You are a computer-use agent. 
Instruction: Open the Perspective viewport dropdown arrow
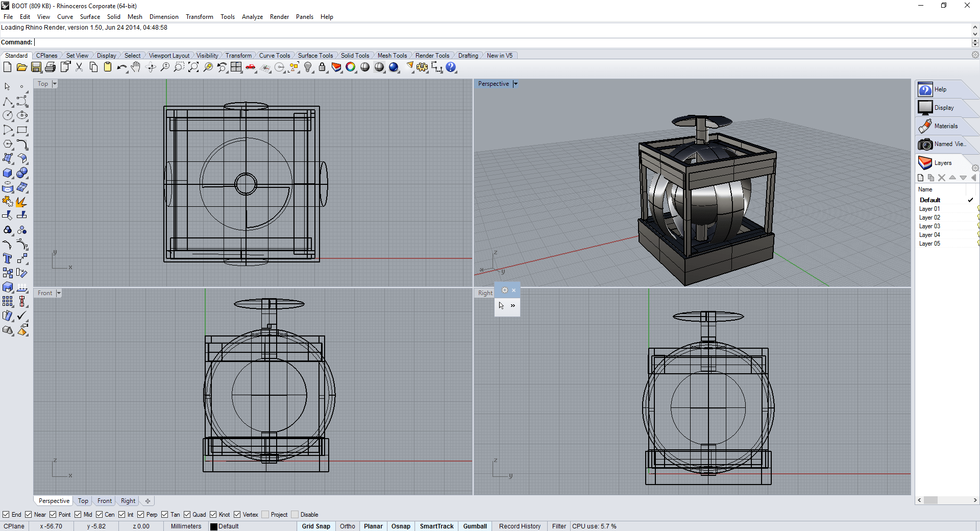(515, 84)
